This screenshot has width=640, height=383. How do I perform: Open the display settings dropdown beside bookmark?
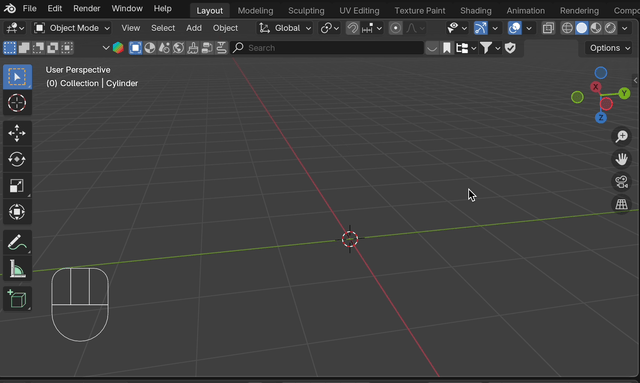point(466,48)
